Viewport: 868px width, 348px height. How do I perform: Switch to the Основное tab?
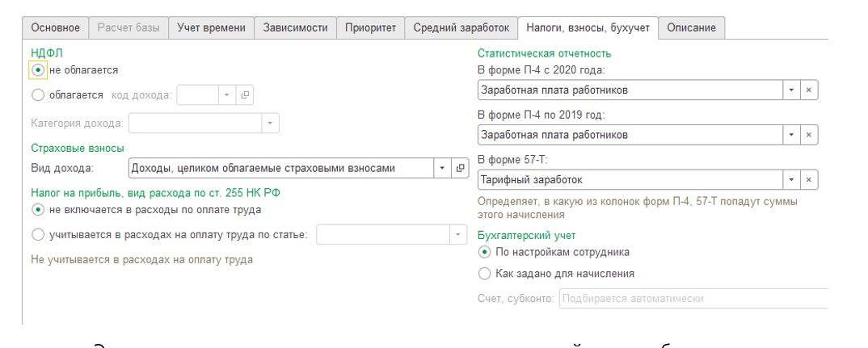pos(55,28)
